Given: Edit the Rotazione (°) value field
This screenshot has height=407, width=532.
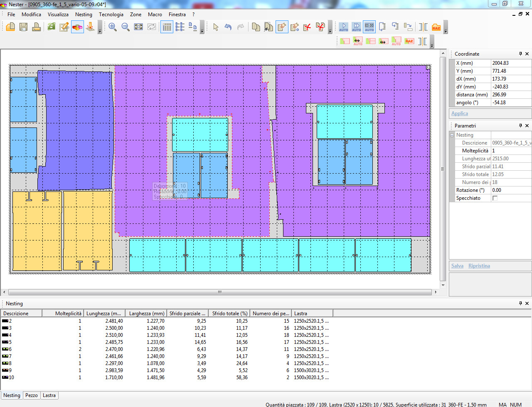Looking at the screenshot, I should [511, 190].
